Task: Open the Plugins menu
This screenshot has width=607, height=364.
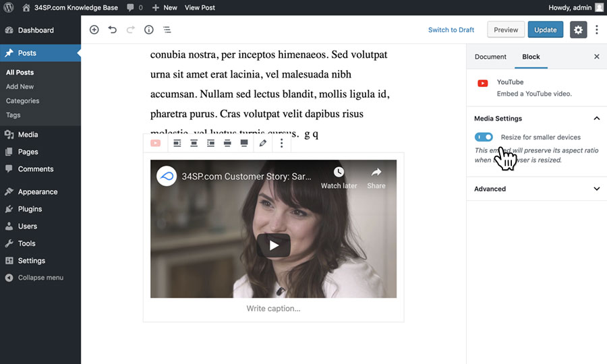Action: [40, 209]
